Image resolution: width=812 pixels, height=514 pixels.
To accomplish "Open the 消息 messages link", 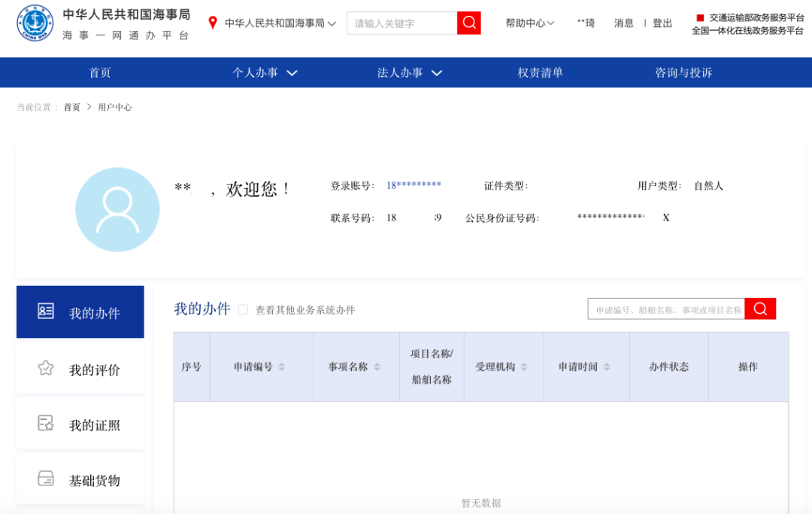I will 623,23.
